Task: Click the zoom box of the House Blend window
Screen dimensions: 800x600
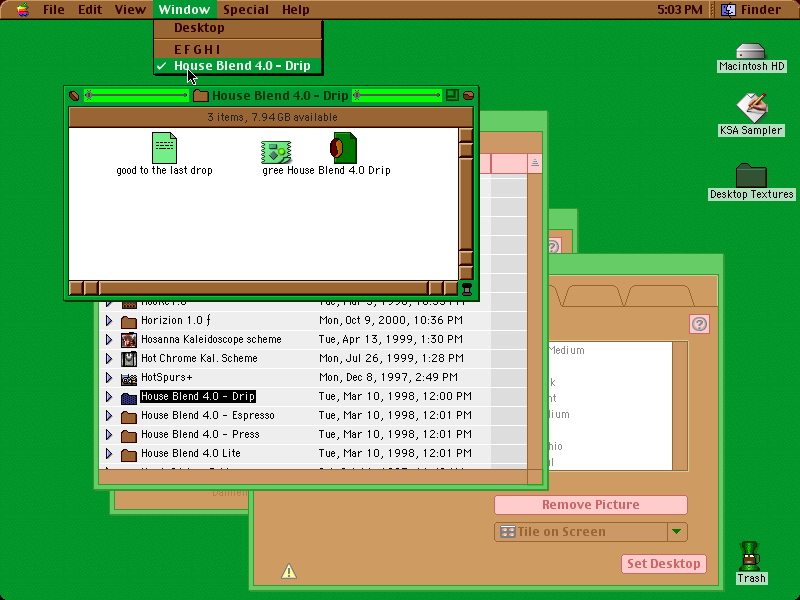Action: pos(452,95)
